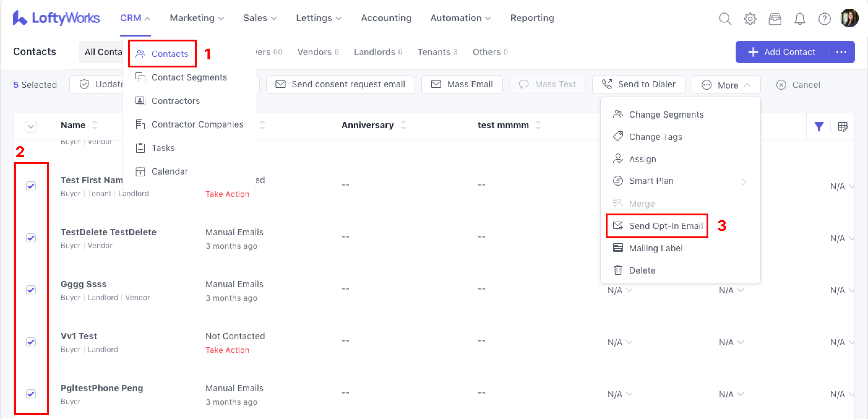This screenshot has width=868, height=419.
Task: Switch to the Landlords tab
Action: tap(378, 52)
